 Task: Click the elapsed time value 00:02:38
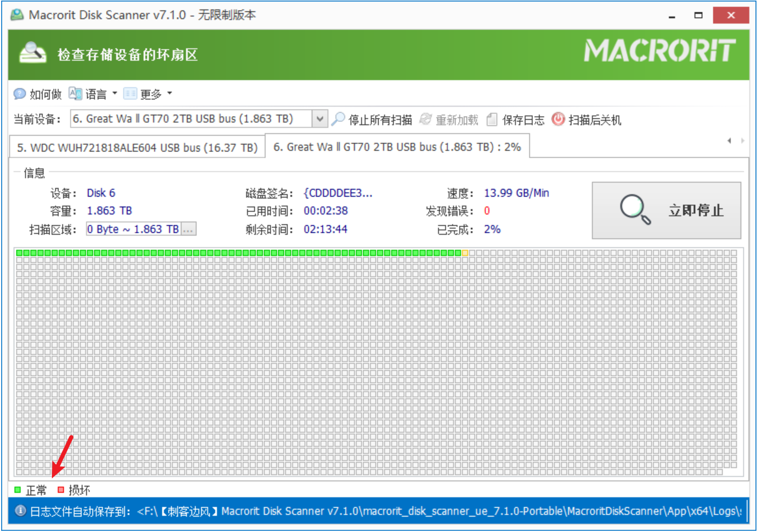325,211
